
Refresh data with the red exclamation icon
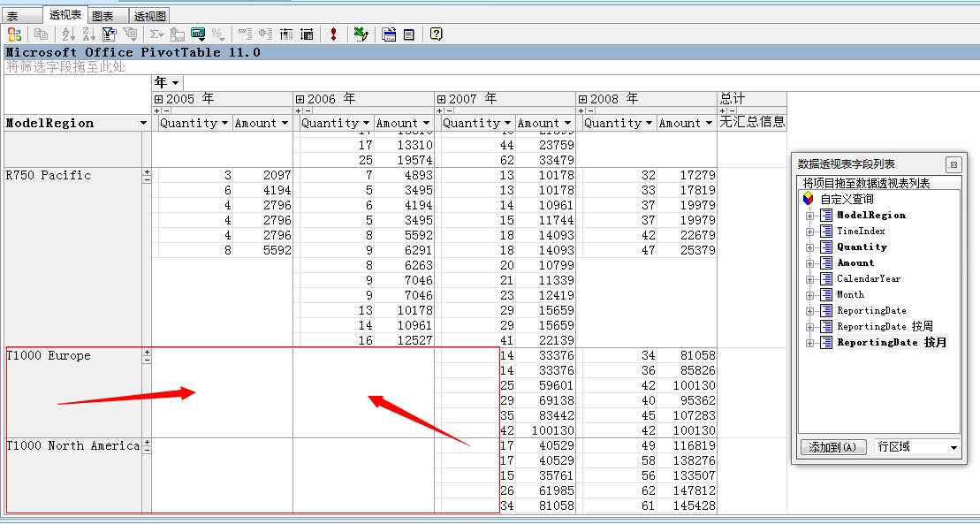(x=333, y=34)
